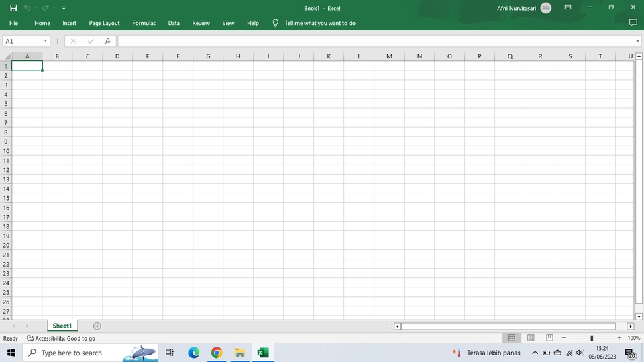Click the 100% zoom level

[x=634, y=338]
